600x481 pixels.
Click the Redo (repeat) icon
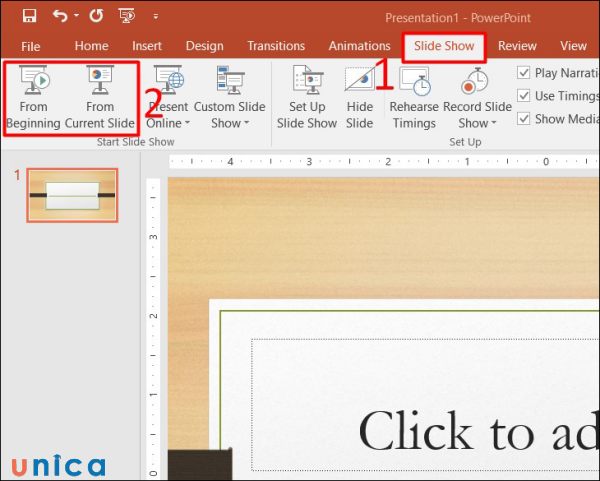click(x=96, y=17)
